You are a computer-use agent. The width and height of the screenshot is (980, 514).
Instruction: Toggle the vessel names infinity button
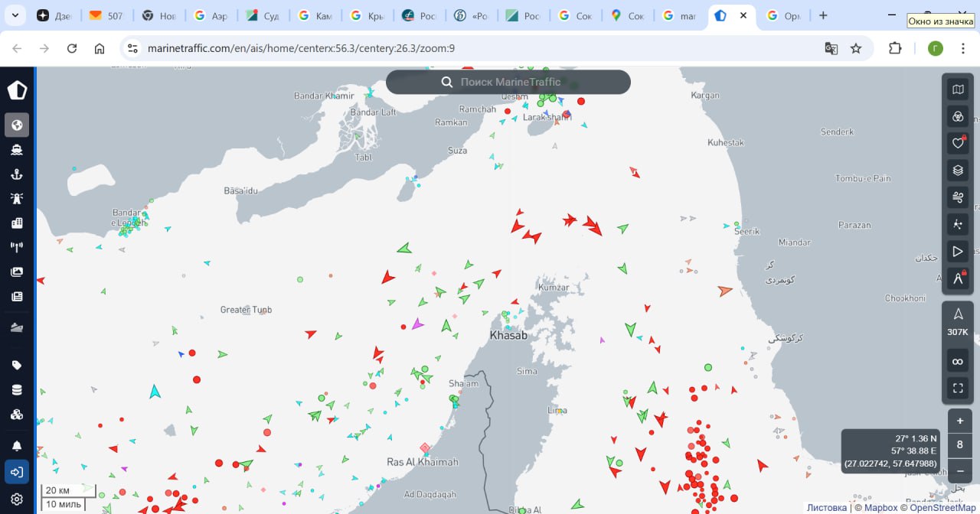(957, 361)
